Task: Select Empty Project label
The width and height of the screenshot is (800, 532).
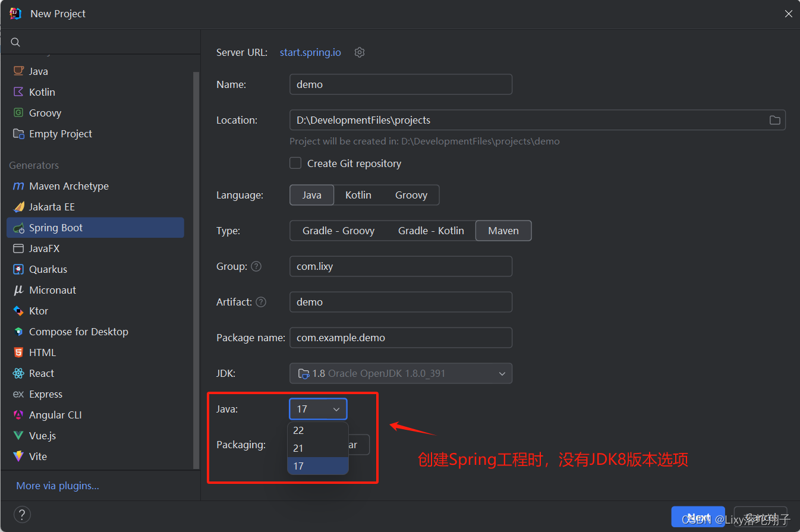Action: tap(61, 134)
